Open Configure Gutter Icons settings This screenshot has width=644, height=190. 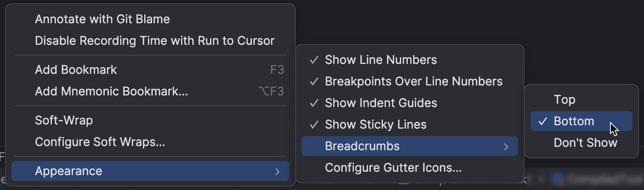[393, 168]
